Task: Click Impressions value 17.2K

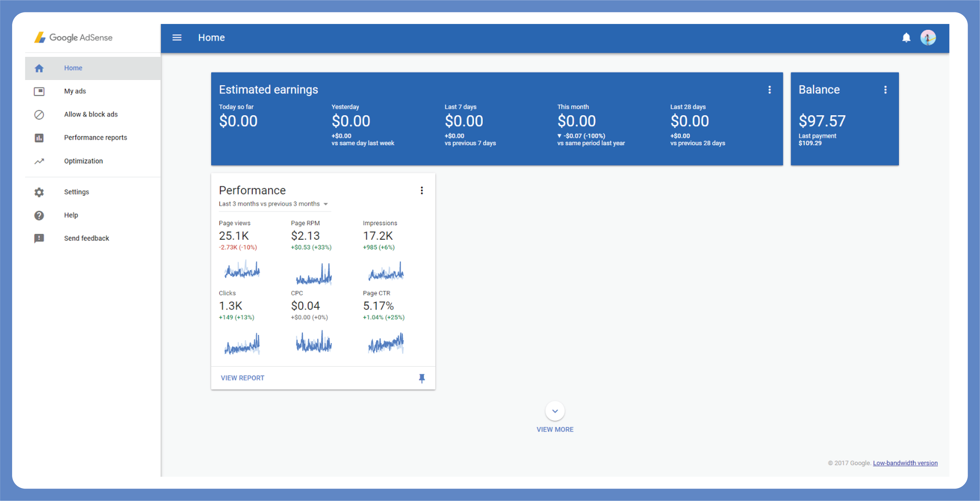Action: (378, 236)
